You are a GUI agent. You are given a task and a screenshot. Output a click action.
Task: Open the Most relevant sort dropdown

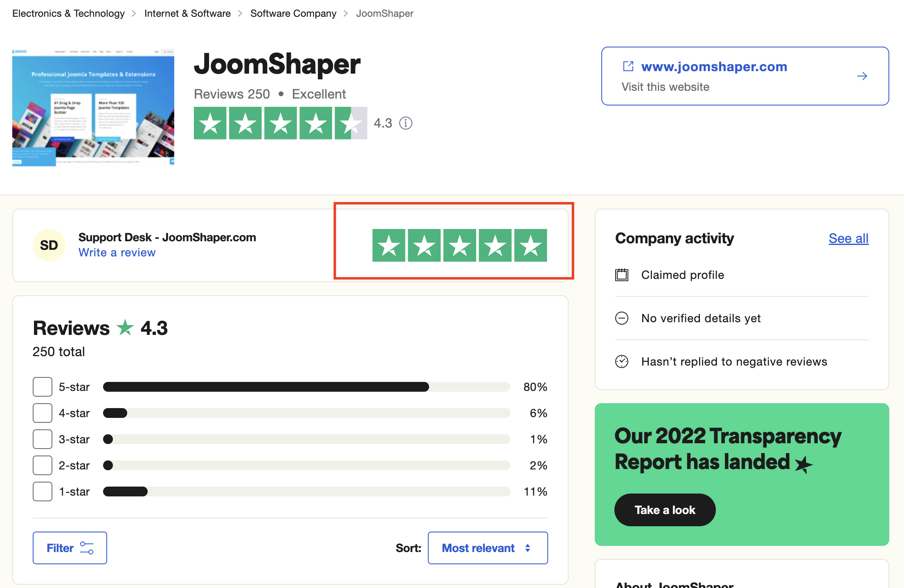488,548
